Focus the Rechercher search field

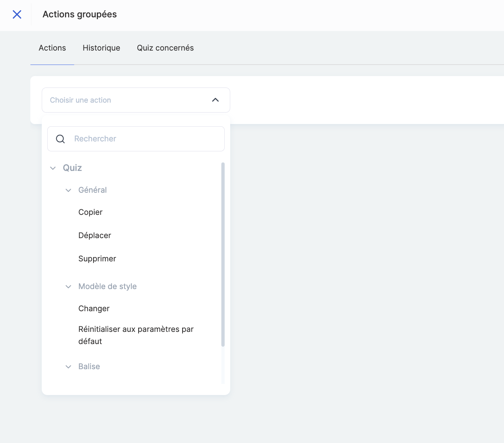(144, 139)
